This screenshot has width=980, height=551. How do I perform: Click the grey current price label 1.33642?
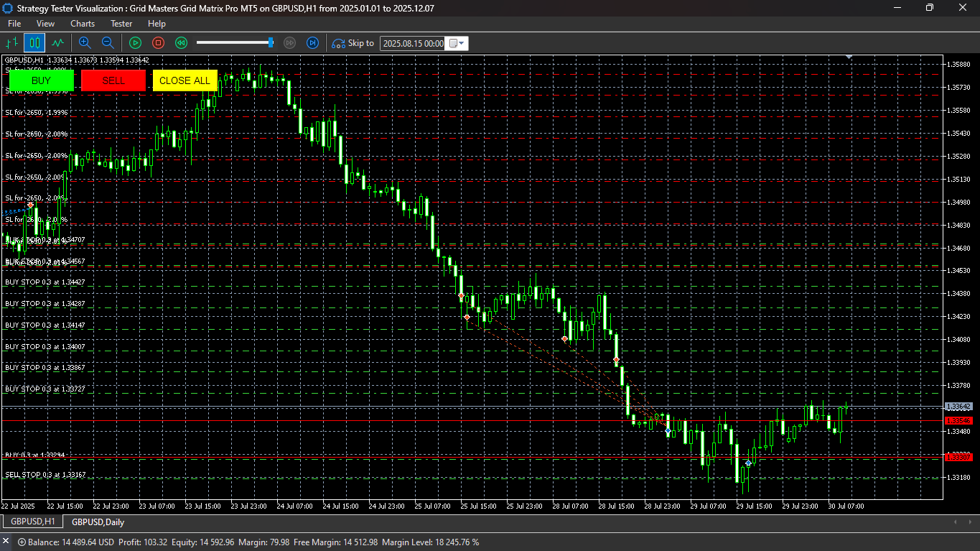pyautogui.click(x=958, y=407)
